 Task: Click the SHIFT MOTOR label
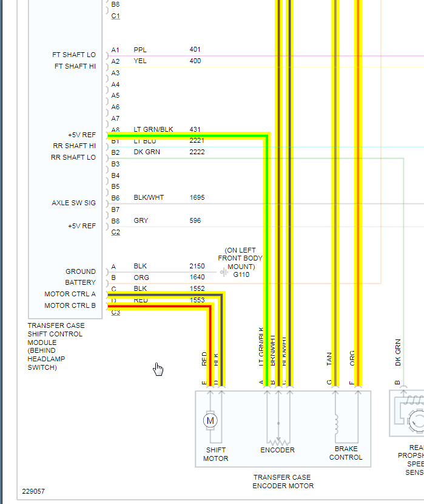pos(216,454)
